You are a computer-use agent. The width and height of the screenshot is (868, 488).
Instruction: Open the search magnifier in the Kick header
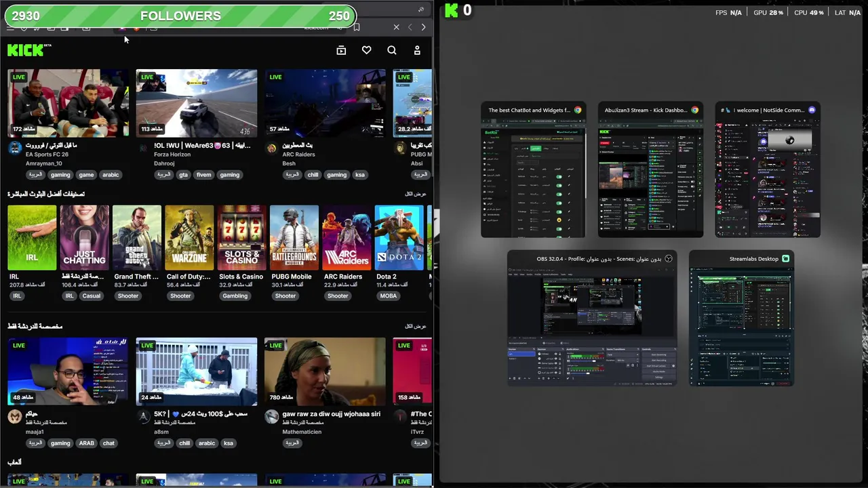pyautogui.click(x=392, y=50)
